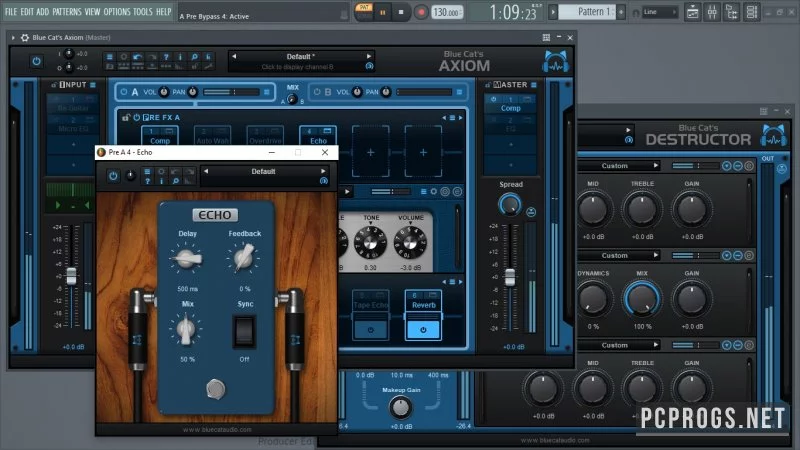Click the Axiom zoom magnifier icon
Image resolution: width=800 pixels, height=450 pixels.
coord(194,56)
